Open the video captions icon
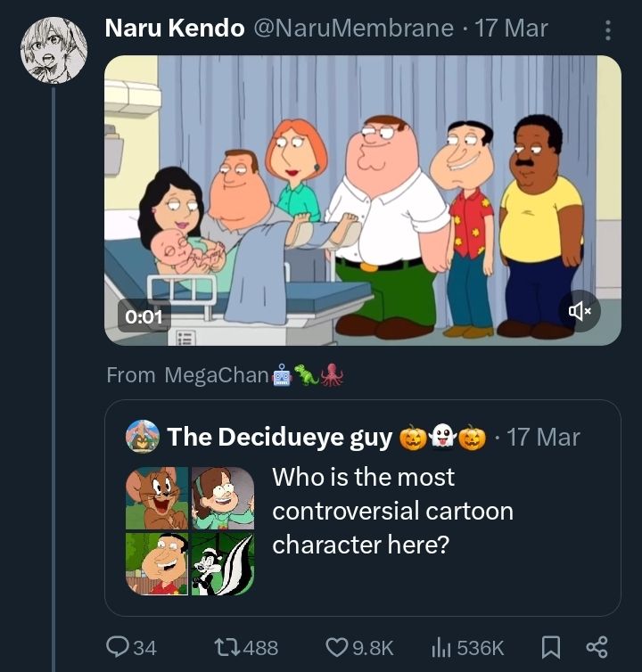Viewport: 642px width, 672px height. pyautogui.click(x=186, y=337)
